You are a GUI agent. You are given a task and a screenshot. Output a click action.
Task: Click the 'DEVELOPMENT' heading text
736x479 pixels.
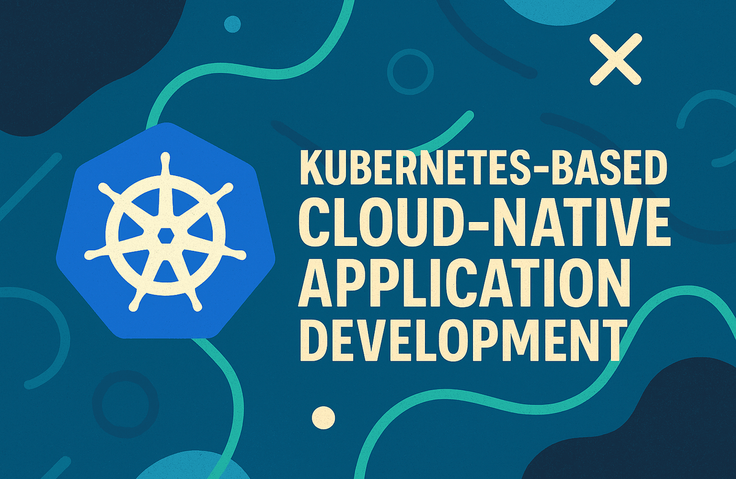(x=463, y=340)
